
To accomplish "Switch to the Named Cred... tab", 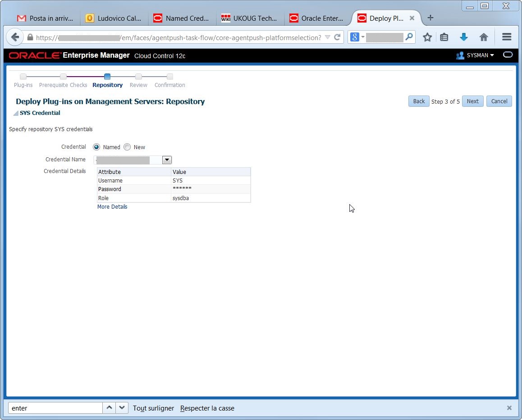I will (x=181, y=18).
